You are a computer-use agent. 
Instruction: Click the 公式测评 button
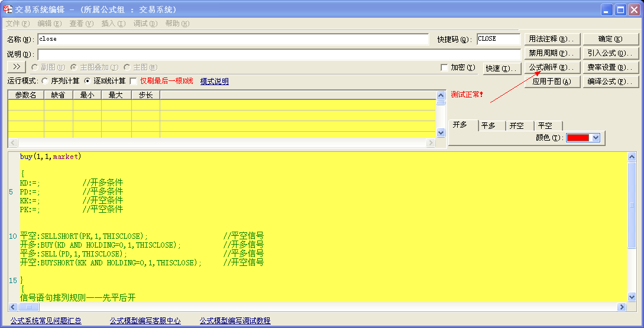551,68
